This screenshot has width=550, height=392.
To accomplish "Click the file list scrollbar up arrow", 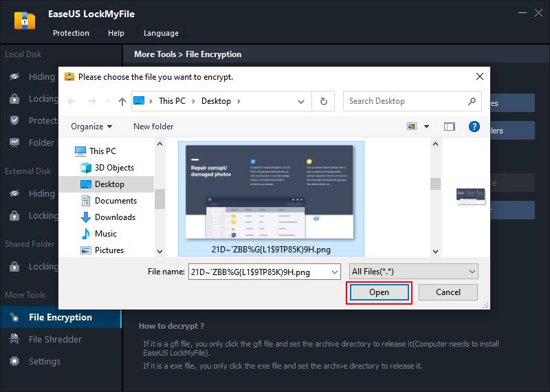I will 435,144.
